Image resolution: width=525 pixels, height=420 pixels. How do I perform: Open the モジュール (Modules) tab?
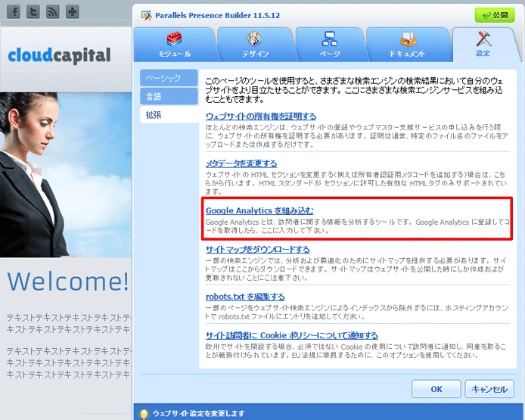click(173, 45)
